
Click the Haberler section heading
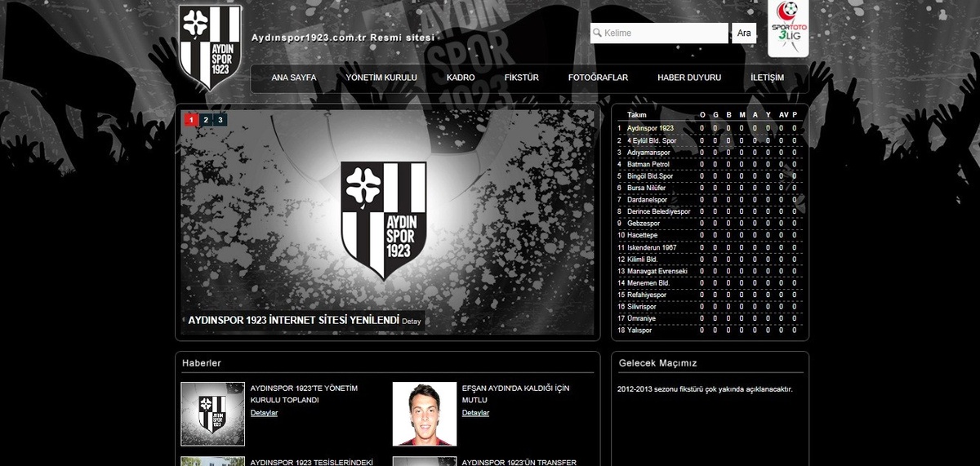click(x=202, y=363)
